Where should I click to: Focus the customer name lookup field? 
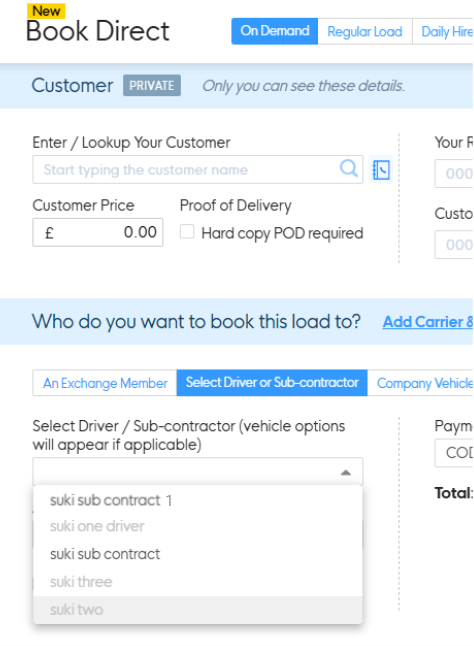tap(198, 169)
